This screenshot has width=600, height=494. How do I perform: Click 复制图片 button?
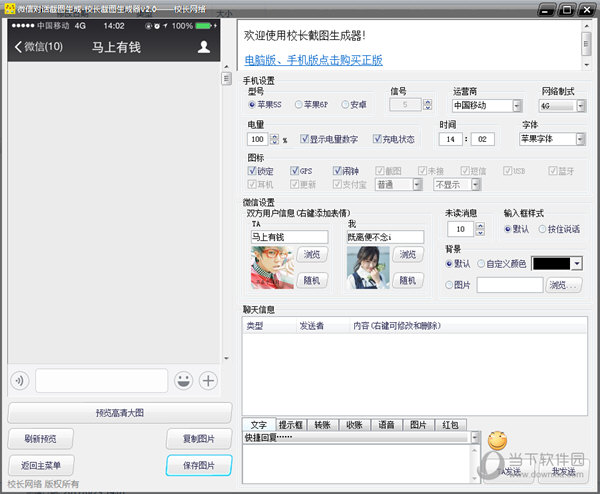[x=199, y=439]
